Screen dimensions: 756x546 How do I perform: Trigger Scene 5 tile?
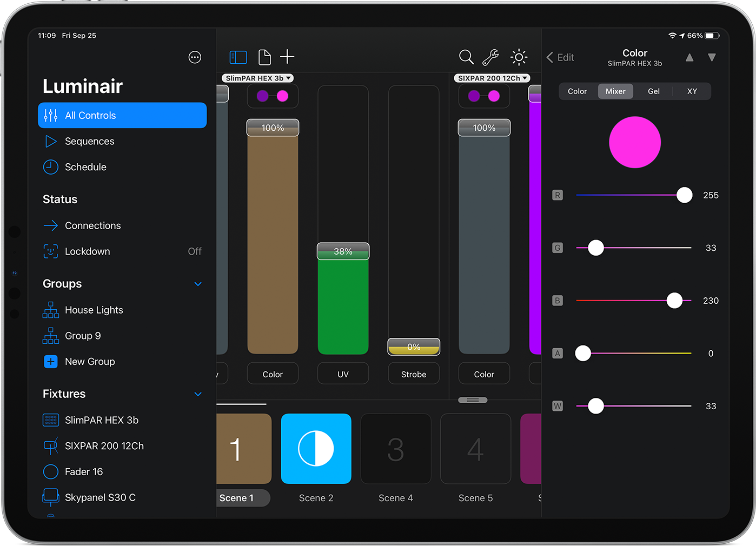tap(476, 449)
